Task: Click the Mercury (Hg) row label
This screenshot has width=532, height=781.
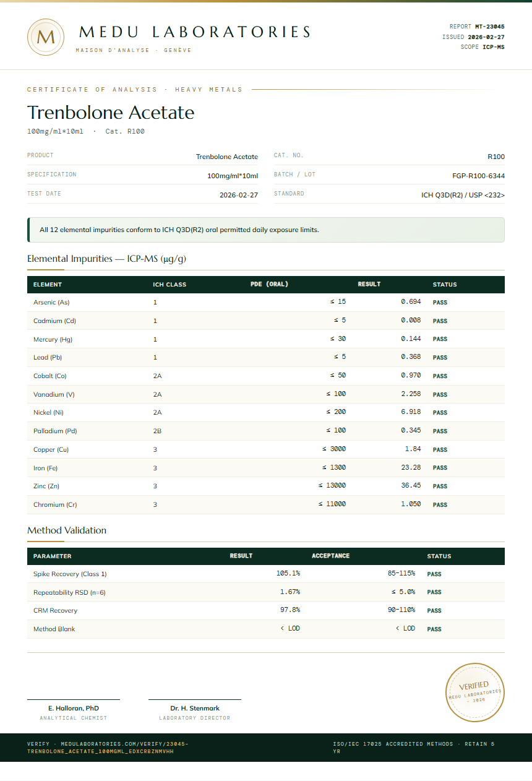Action: coord(52,339)
